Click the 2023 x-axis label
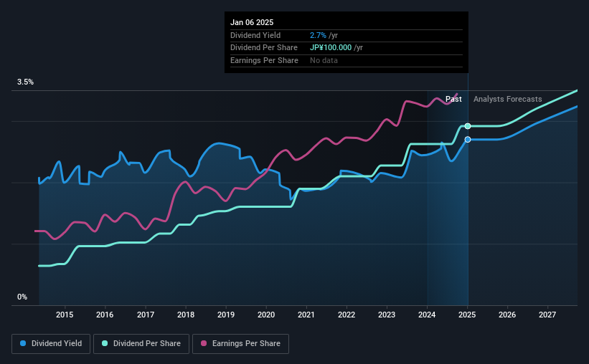The height and width of the screenshot is (364, 589). point(387,315)
